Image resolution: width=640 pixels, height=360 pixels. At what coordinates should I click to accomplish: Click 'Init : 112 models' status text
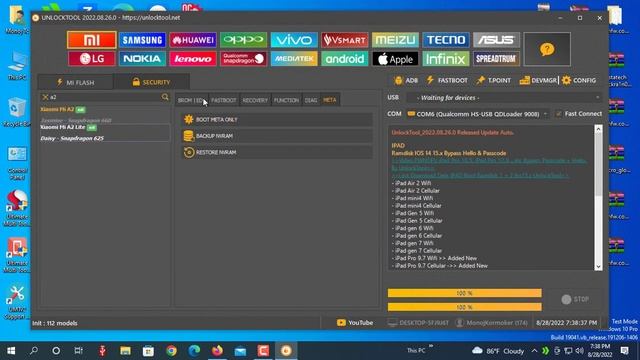click(x=55, y=323)
